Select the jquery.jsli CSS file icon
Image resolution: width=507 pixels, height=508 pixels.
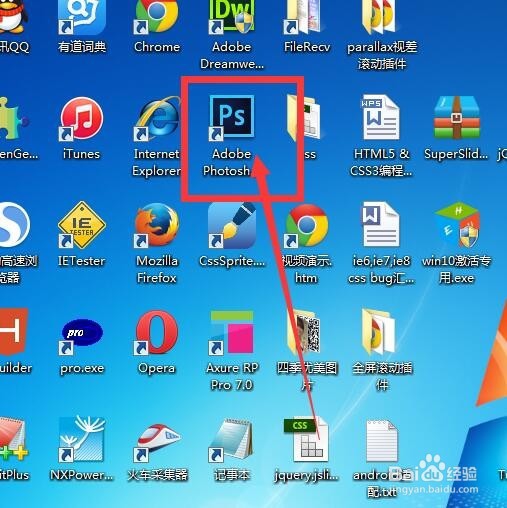coord(307,439)
